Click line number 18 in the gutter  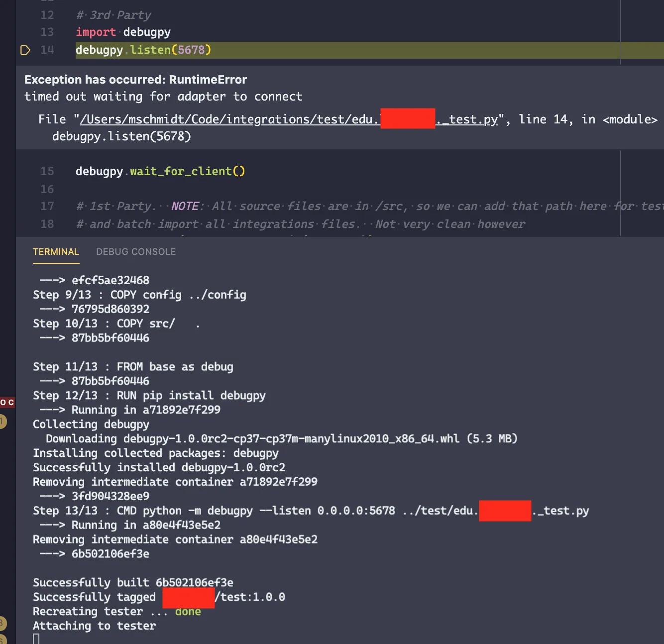click(47, 224)
